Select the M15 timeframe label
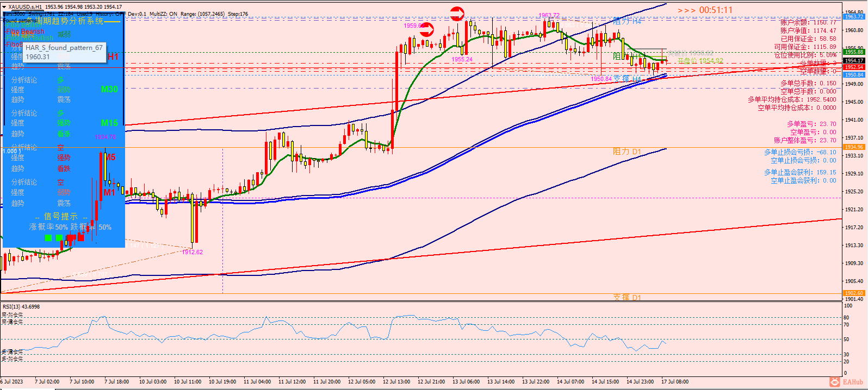 pyautogui.click(x=109, y=123)
